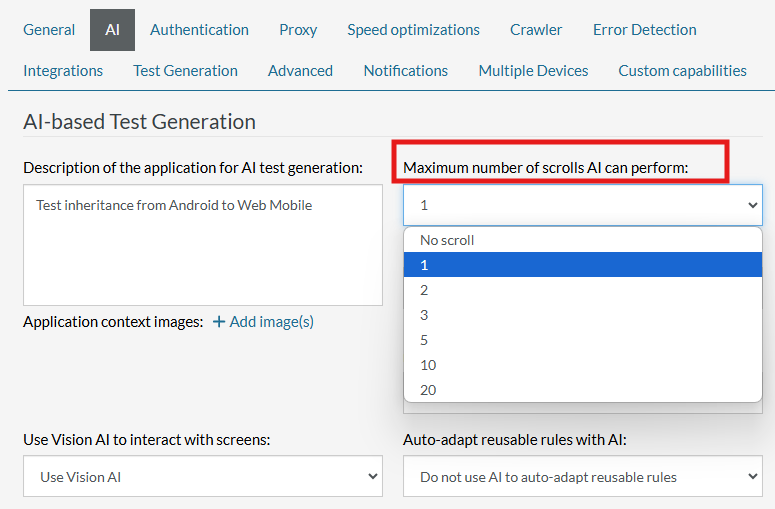Open the Error Detection tab

644,30
